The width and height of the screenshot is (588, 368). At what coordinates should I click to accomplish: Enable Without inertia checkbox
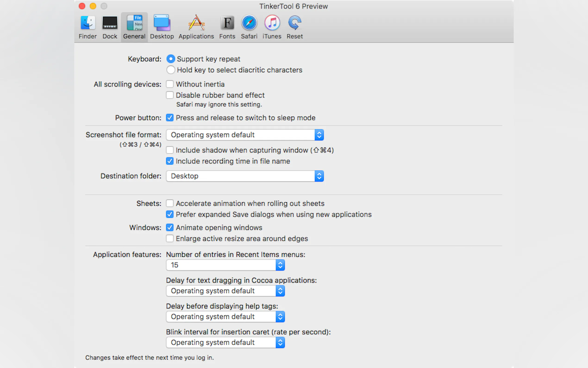pos(170,84)
